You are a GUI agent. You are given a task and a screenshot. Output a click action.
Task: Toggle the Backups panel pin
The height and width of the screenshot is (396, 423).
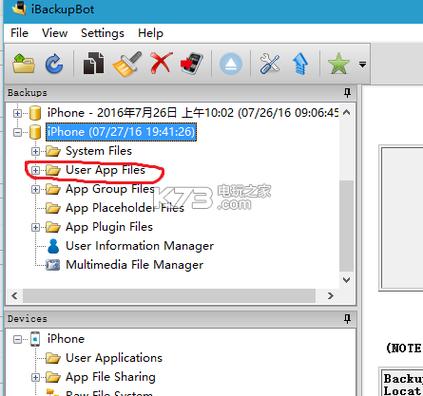pyautogui.click(x=347, y=93)
